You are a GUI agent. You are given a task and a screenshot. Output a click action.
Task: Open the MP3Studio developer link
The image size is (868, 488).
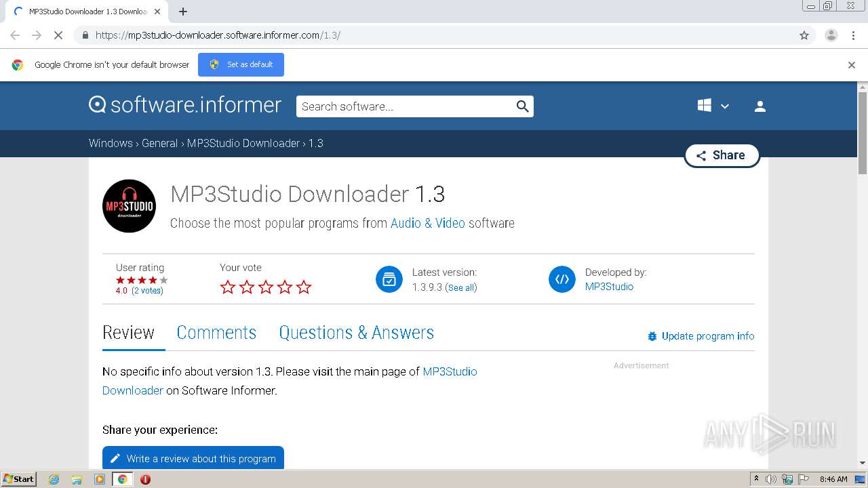pyautogui.click(x=609, y=287)
